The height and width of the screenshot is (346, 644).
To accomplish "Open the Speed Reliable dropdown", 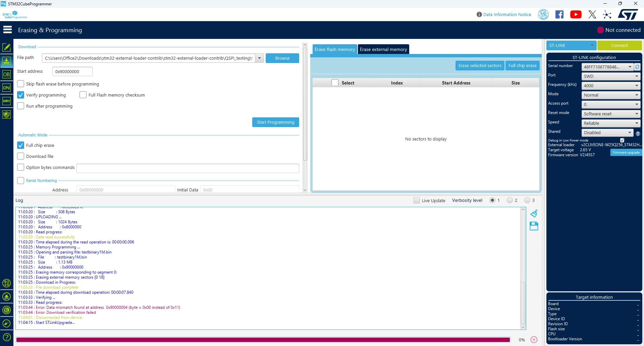I will (x=611, y=123).
